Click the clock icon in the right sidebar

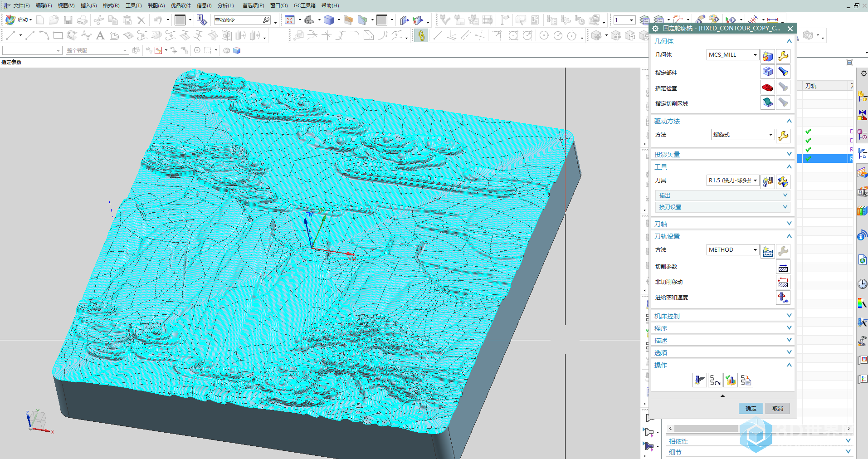[862, 284]
